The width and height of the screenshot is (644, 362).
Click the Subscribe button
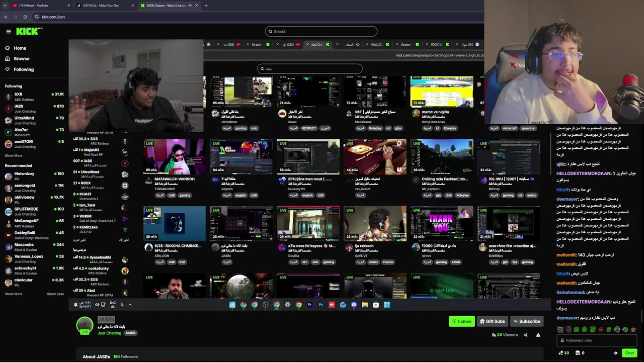pyautogui.click(x=526, y=321)
